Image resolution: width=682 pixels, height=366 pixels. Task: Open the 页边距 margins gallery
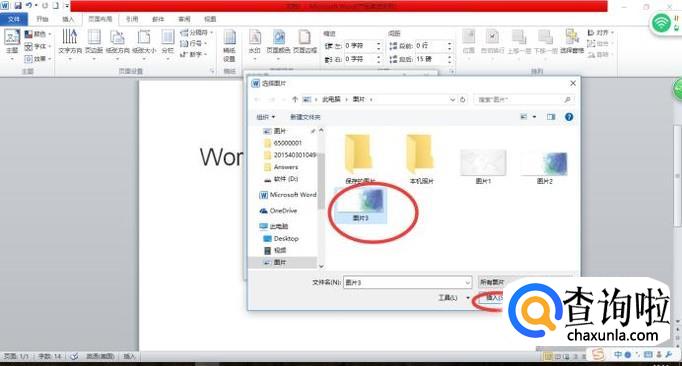tap(94, 42)
